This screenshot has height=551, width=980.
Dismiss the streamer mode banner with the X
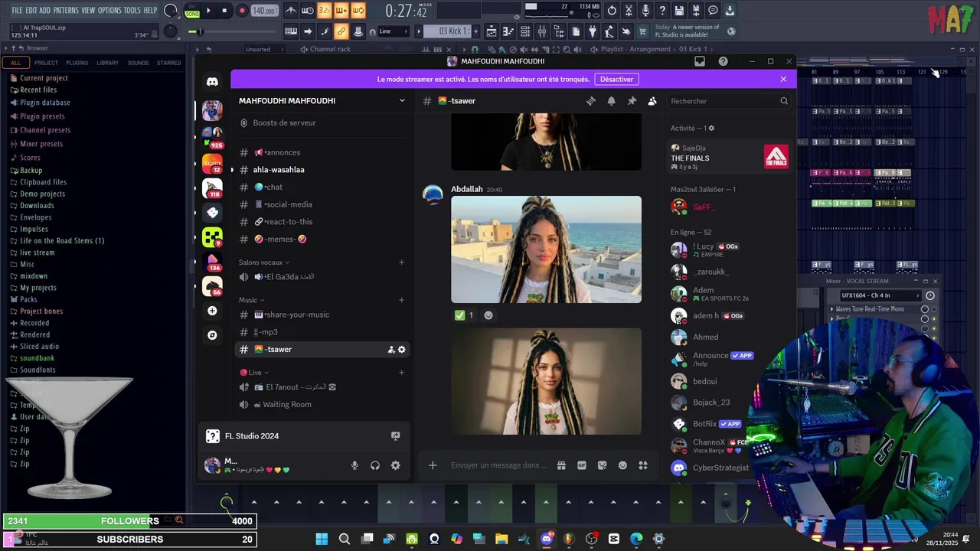[x=783, y=79]
